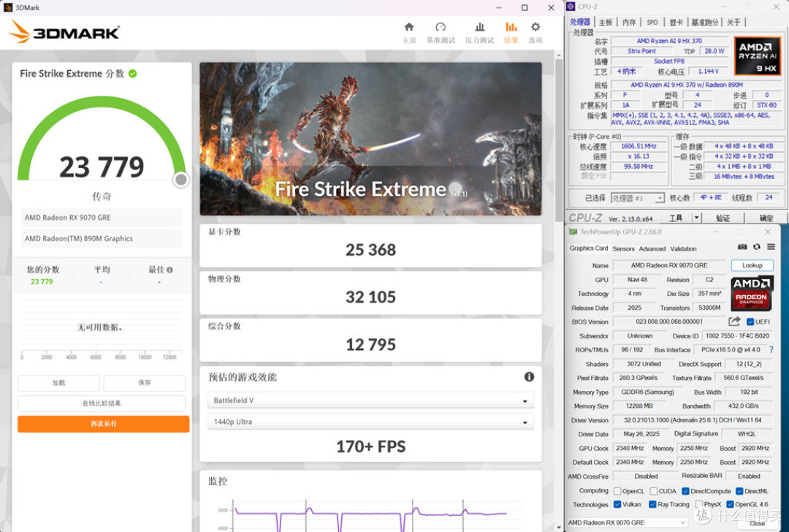789x532 pixels.
Task: Toggle the OpenCL checkbox
Action: pos(617,491)
